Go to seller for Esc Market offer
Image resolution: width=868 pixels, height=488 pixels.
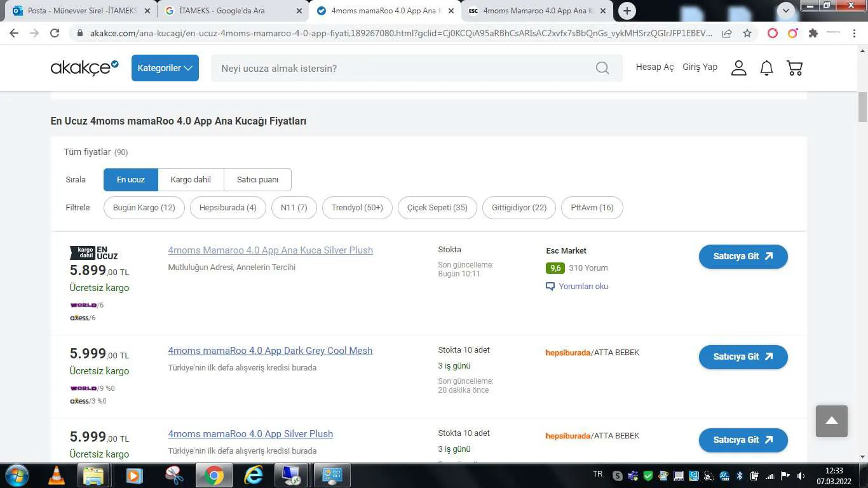pyautogui.click(x=743, y=257)
